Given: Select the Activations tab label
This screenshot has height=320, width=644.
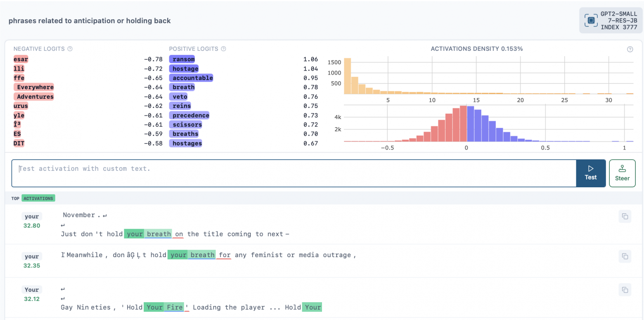Looking at the screenshot, I should 38,198.
